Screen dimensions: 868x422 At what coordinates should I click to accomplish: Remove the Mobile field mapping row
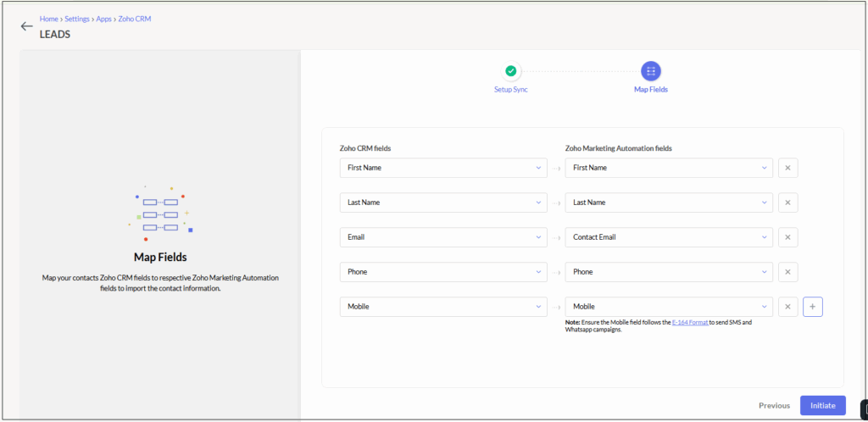point(787,307)
